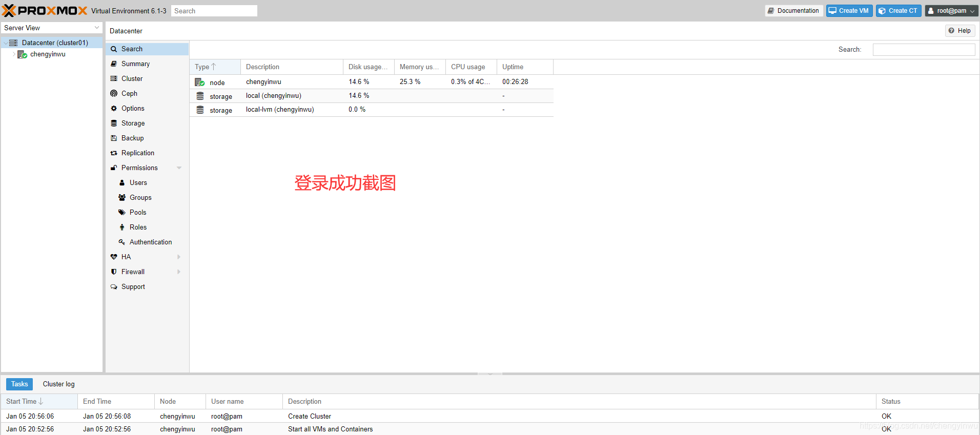This screenshot has height=435, width=980.
Task: Click the Help question mark icon
Action: pos(951,31)
